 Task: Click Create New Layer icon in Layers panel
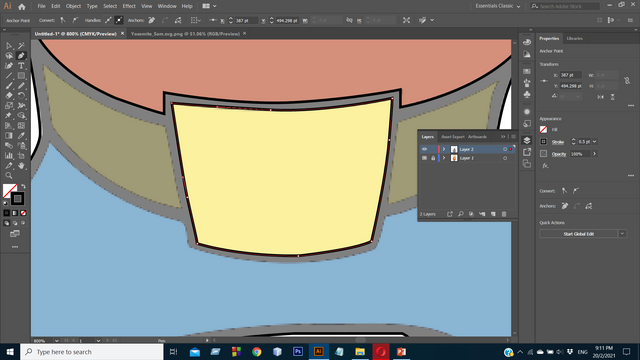[493, 214]
